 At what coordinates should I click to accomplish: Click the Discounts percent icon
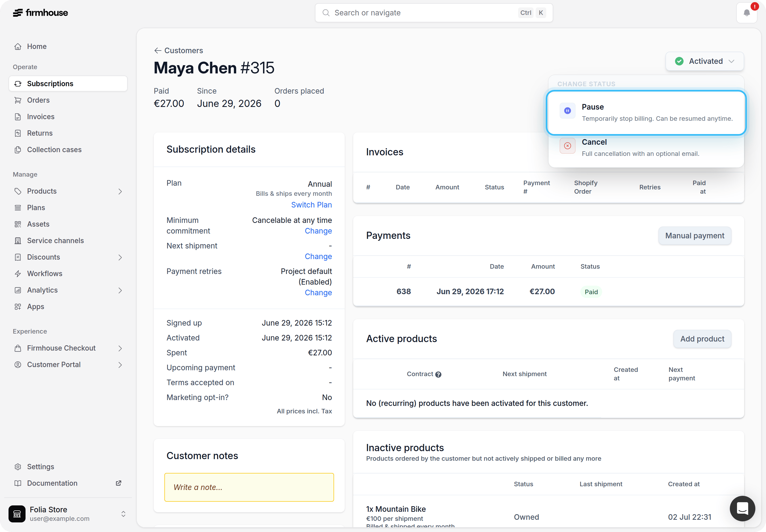pyautogui.click(x=18, y=257)
